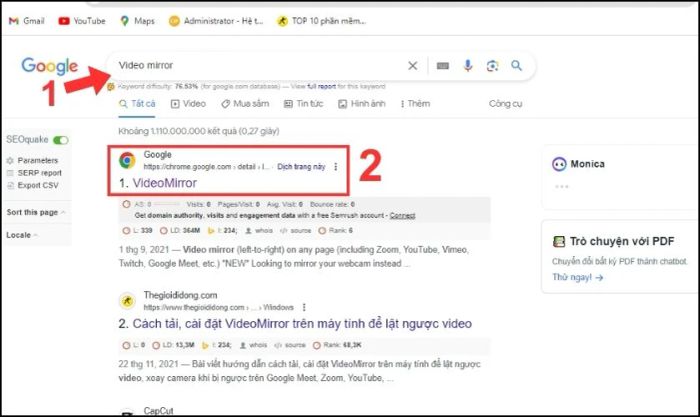Open the Maps bookmark
The width and height of the screenshot is (700, 417).
click(x=139, y=20)
